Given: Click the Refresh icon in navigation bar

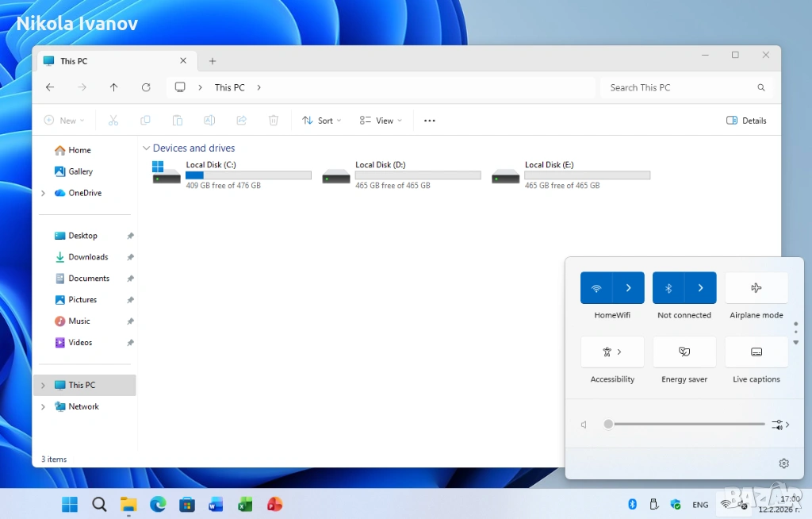Looking at the screenshot, I should [x=146, y=87].
